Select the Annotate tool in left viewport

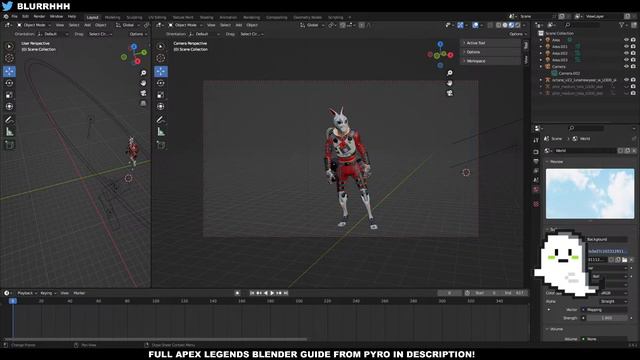tap(9, 120)
